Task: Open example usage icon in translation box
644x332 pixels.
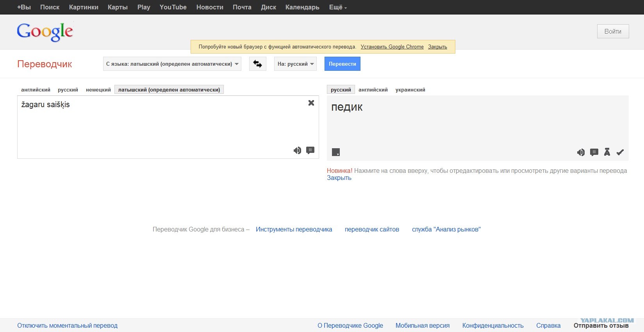Action: tap(594, 153)
